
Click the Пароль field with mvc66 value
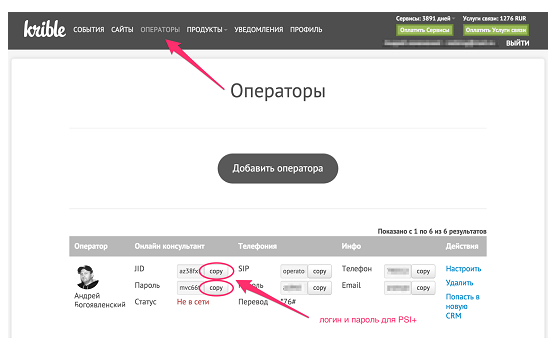190,288
